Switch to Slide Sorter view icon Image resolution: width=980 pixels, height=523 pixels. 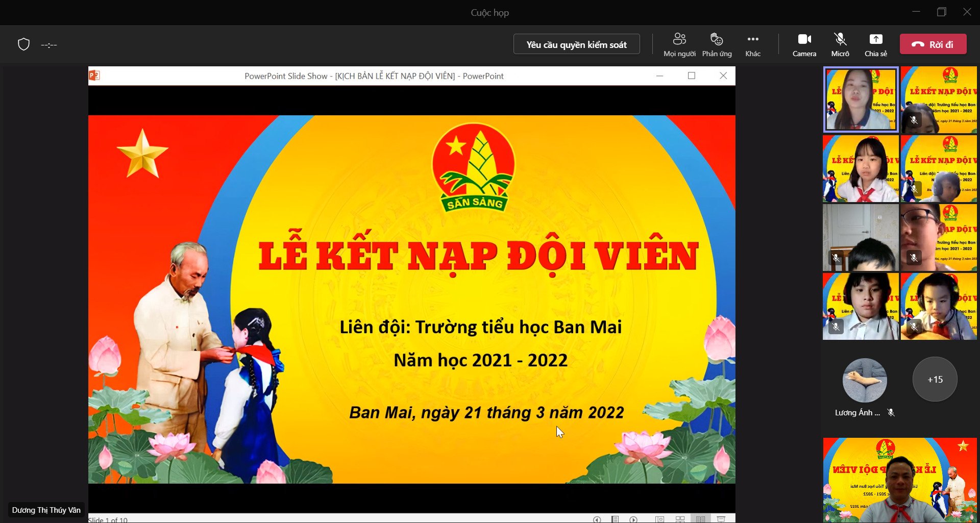(680, 519)
